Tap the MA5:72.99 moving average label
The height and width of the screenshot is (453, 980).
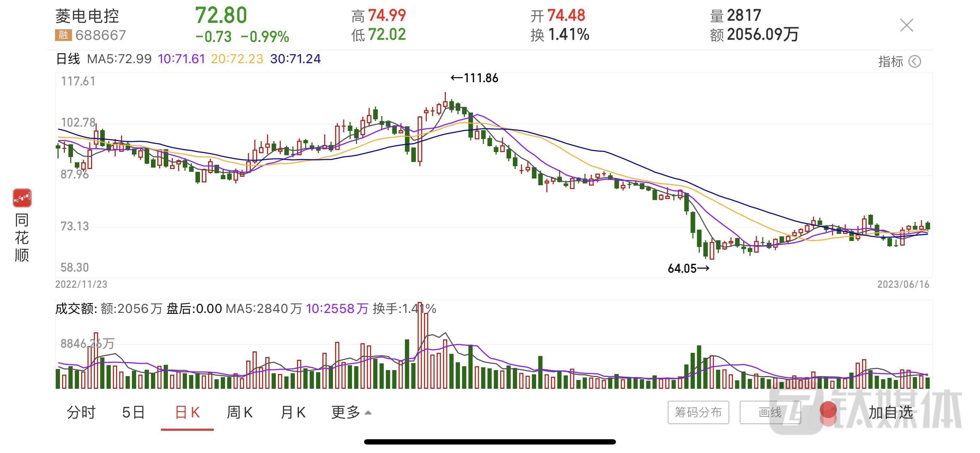click(x=119, y=59)
